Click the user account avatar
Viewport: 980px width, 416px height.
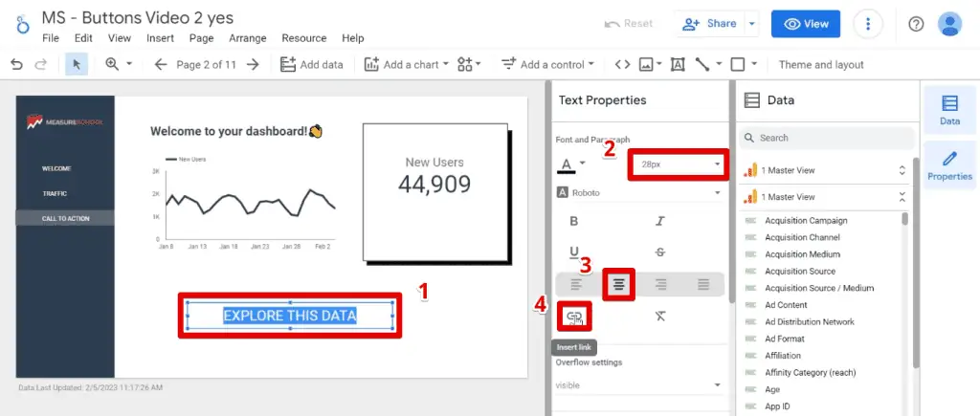pos(950,24)
